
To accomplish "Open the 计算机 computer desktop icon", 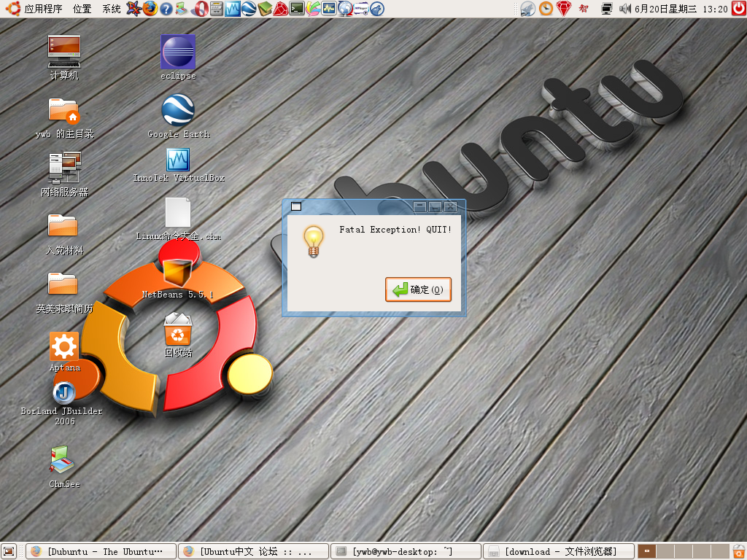I will 64,58.
